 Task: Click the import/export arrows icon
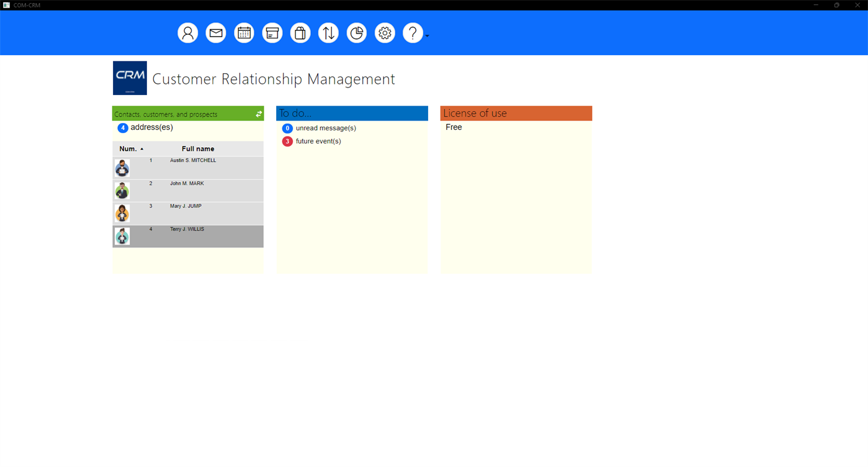(x=328, y=32)
